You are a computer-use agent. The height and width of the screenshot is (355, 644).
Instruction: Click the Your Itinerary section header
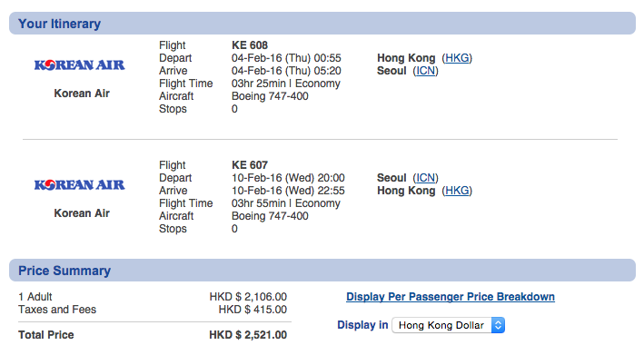tap(322, 24)
